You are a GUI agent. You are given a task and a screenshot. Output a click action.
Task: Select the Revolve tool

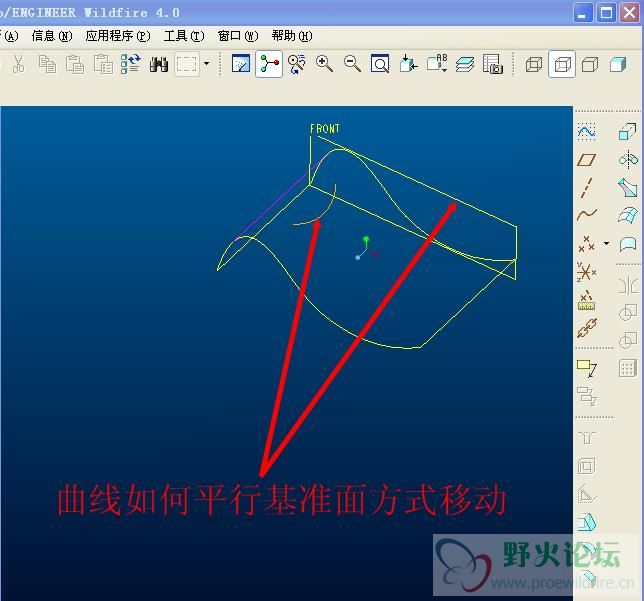pyautogui.click(x=628, y=159)
